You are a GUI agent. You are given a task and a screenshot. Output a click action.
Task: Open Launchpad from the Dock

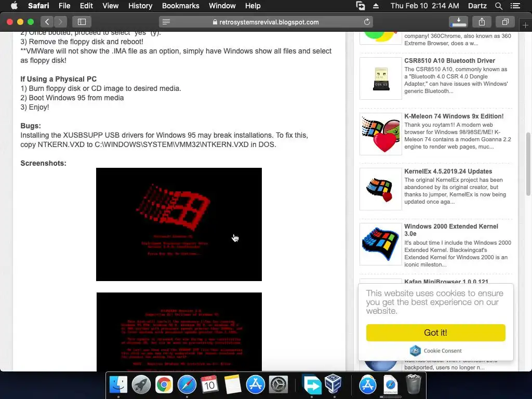click(x=141, y=385)
